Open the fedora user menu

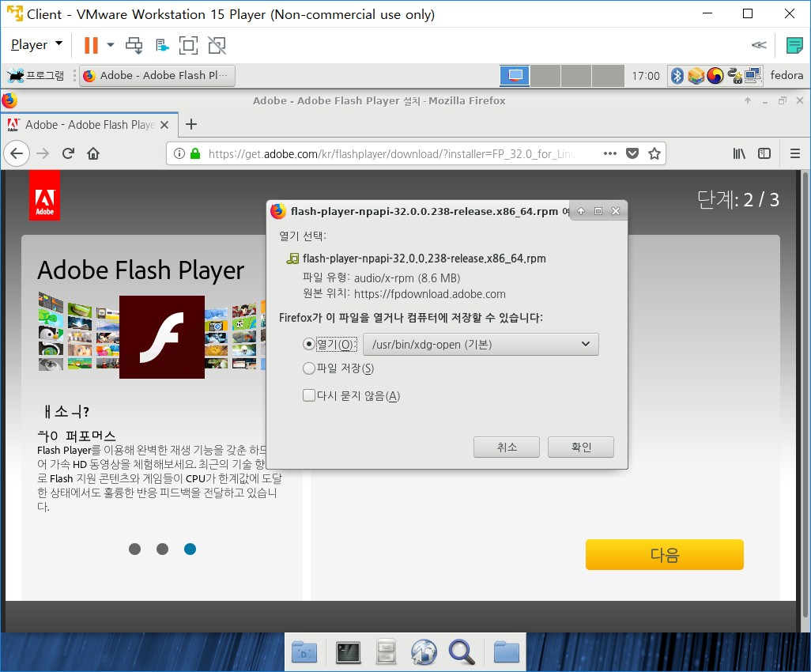tap(786, 76)
